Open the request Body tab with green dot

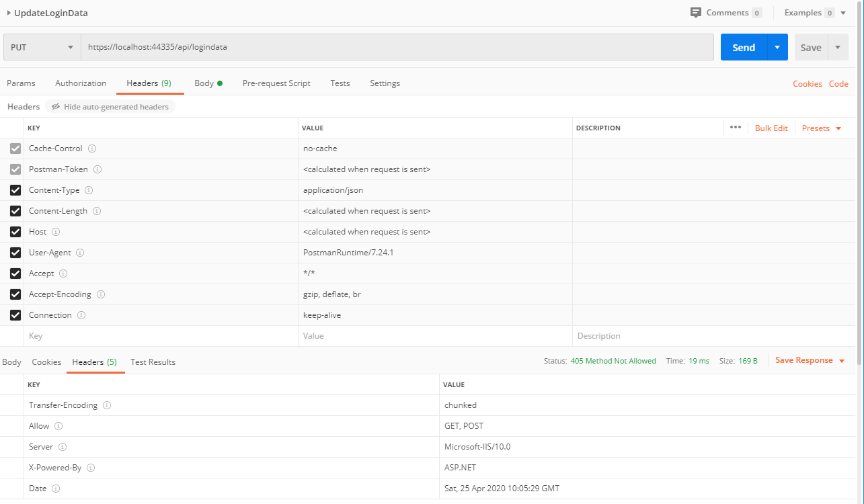208,83
